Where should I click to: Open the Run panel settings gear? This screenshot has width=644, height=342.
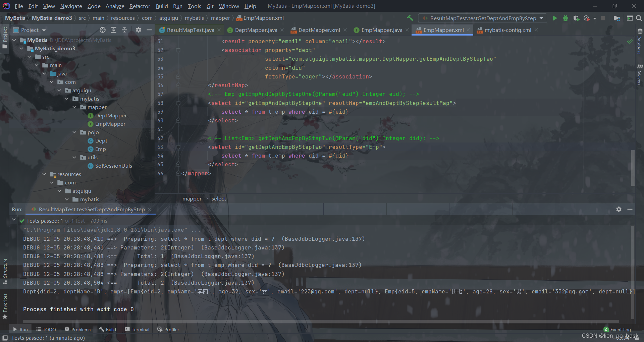[x=619, y=209]
